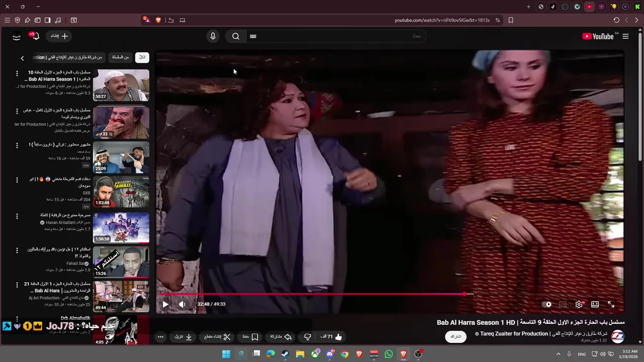Toggle the autoplay switch in the player
Image resolution: width=644 pixels, height=362 pixels.
click(546, 304)
